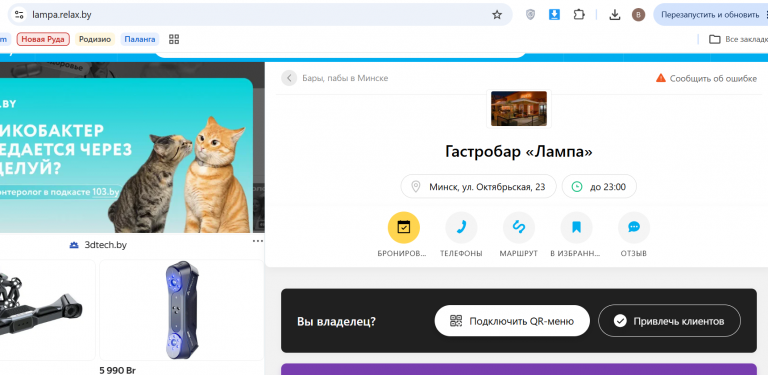Open ad options three-dot menu
The height and width of the screenshot is (375, 768).
(258, 241)
